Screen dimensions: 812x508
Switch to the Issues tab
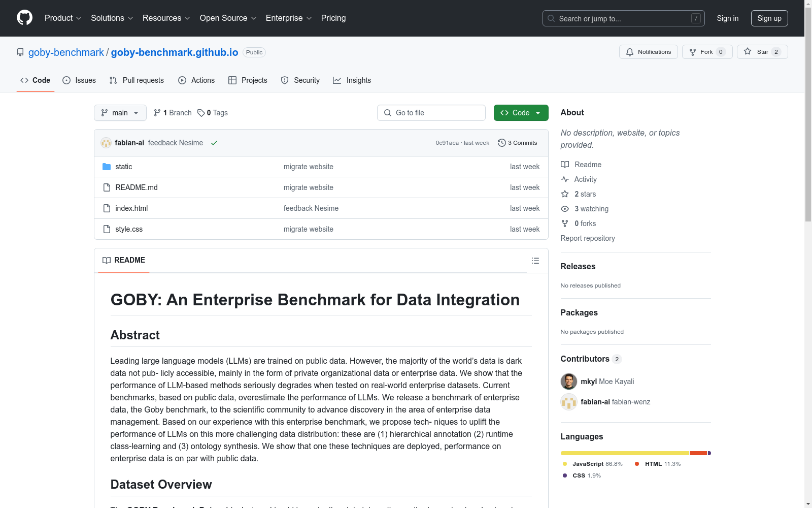pos(79,80)
